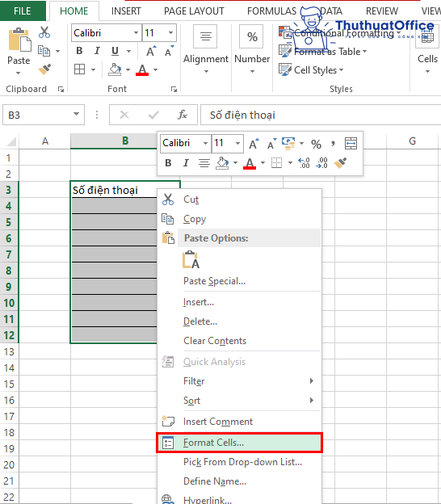441x504 pixels.
Task: Apply ribbon Fill Color bucket
Action: [x=115, y=69]
